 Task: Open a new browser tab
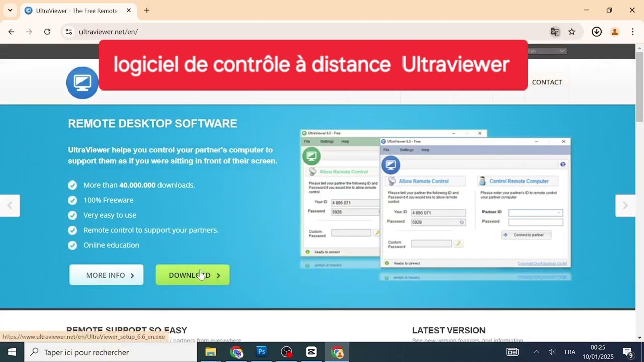tap(147, 10)
